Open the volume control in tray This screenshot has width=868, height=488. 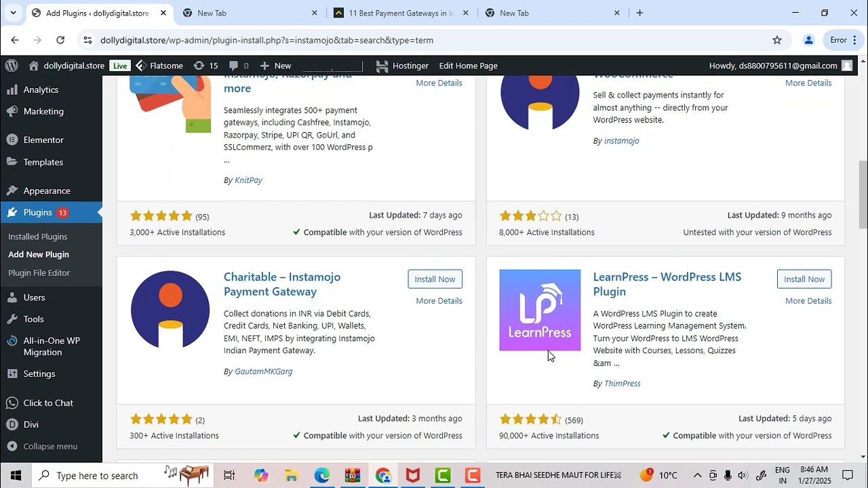coord(743,475)
